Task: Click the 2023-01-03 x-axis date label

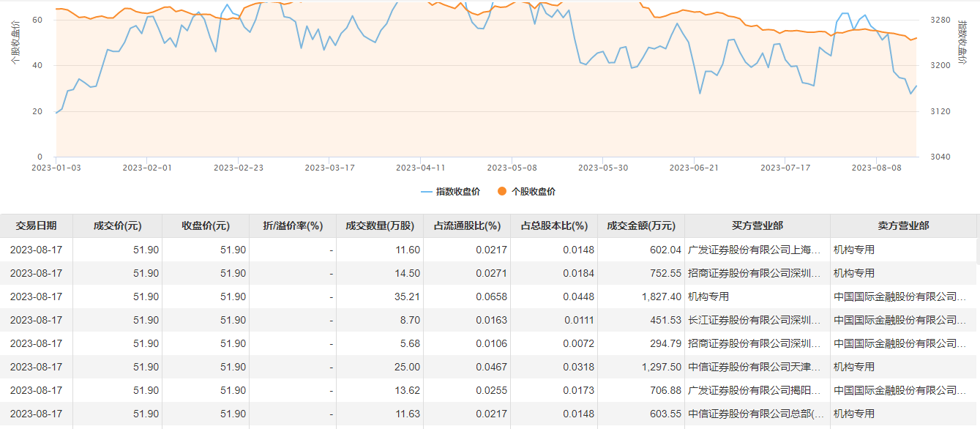Action: tap(56, 168)
